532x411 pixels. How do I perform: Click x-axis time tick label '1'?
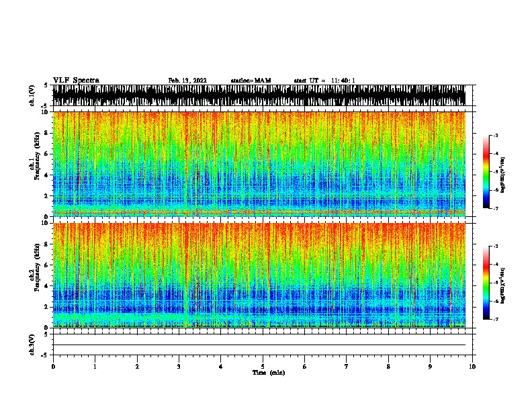click(x=95, y=367)
